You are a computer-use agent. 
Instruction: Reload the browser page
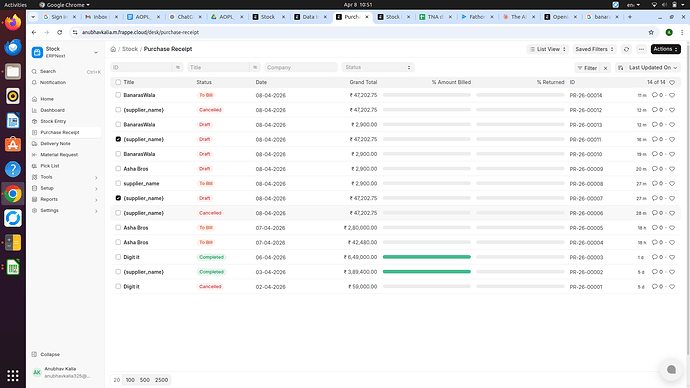[x=59, y=32]
